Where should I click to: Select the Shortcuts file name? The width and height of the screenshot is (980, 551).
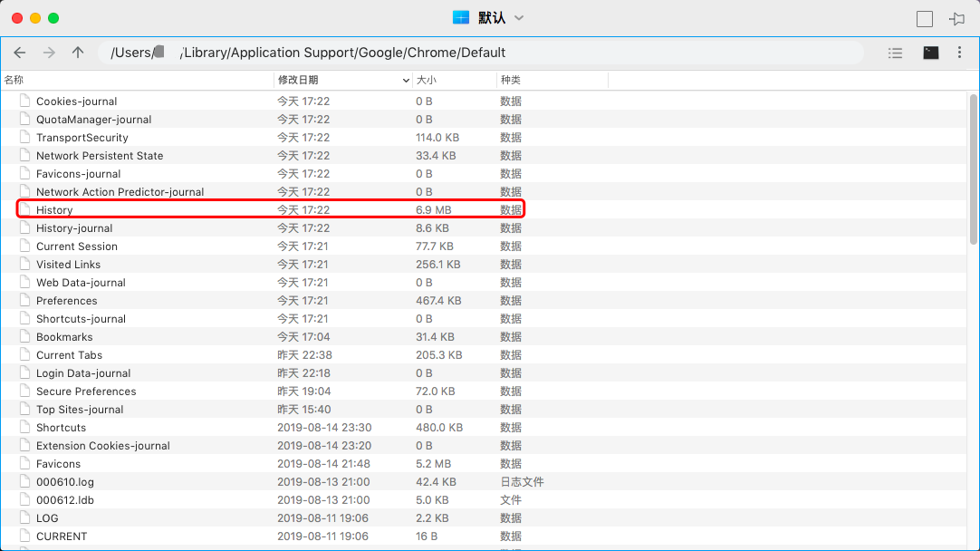pos(62,428)
